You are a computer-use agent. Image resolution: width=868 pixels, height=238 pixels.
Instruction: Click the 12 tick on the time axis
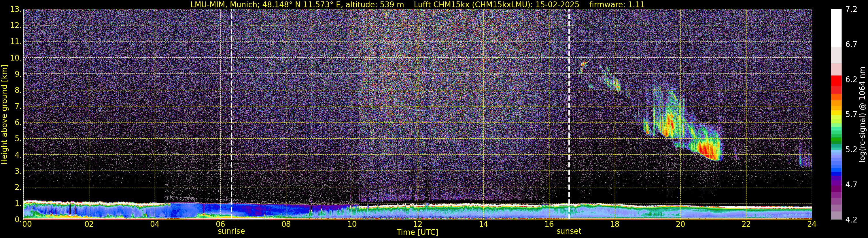[417, 224]
